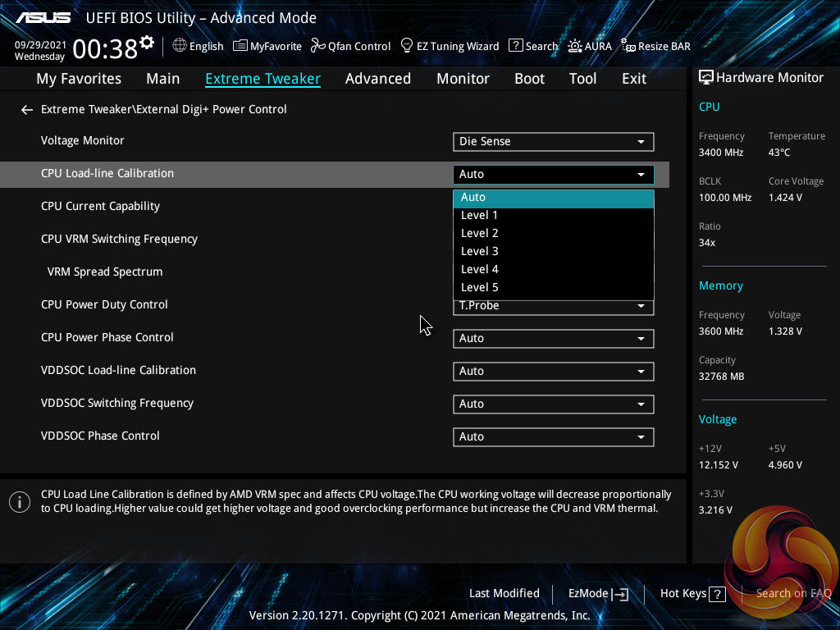
Task: Select Level 1 option
Action: coord(554,216)
